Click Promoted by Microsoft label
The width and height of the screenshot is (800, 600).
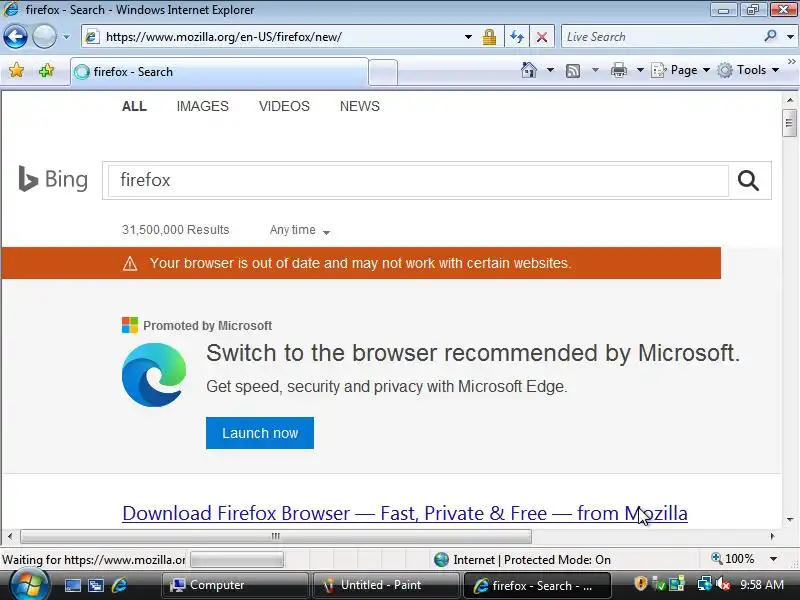pos(207,326)
